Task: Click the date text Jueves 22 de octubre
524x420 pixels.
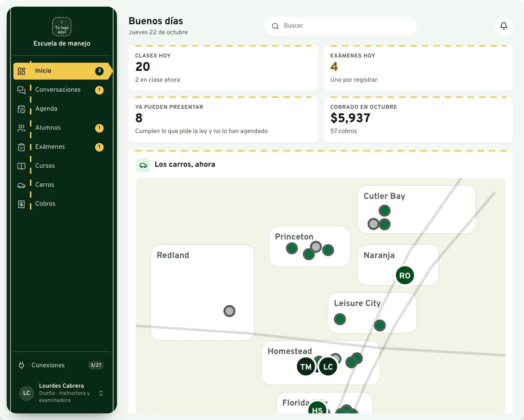Action: (158, 32)
